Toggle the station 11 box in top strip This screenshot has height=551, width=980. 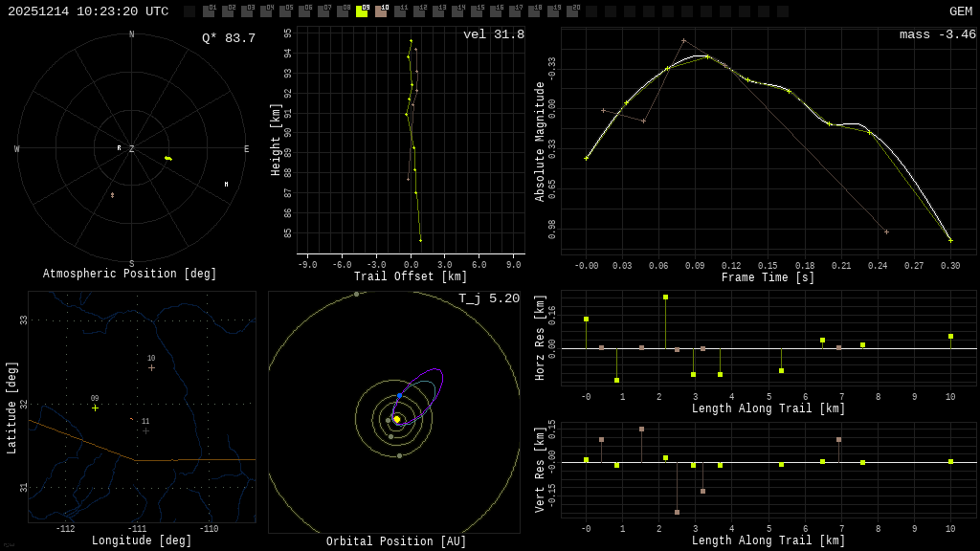click(400, 11)
